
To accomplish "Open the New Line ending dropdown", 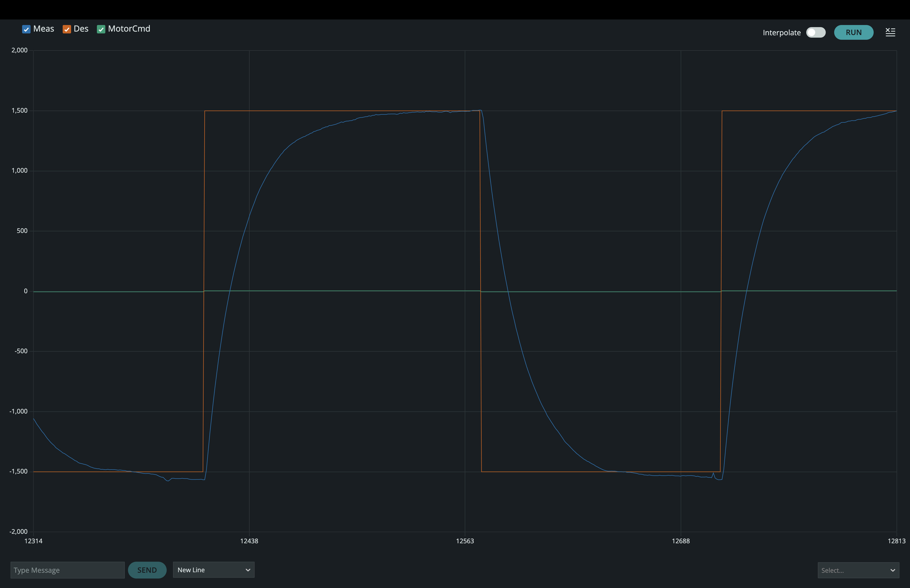I will click(x=214, y=570).
